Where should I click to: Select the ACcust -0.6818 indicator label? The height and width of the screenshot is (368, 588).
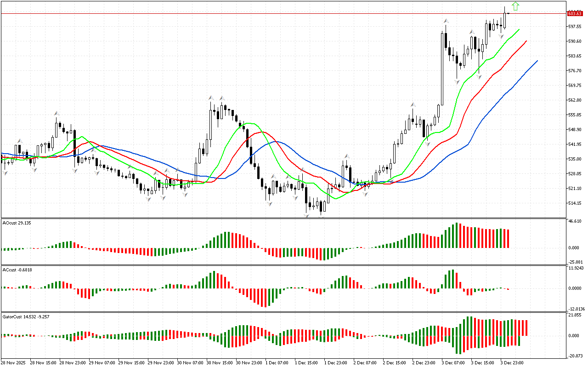point(17,269)
